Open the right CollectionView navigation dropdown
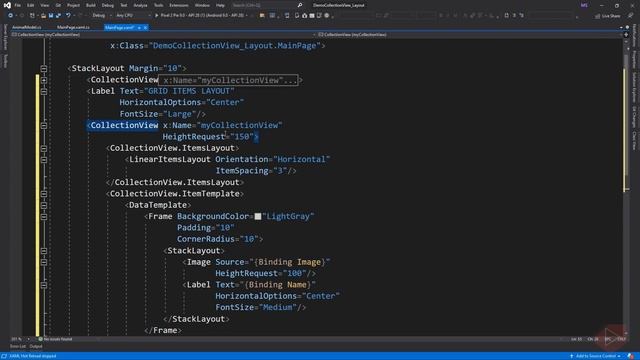The image size is (640, 360). pyautogui.click(x=469, y=35)
